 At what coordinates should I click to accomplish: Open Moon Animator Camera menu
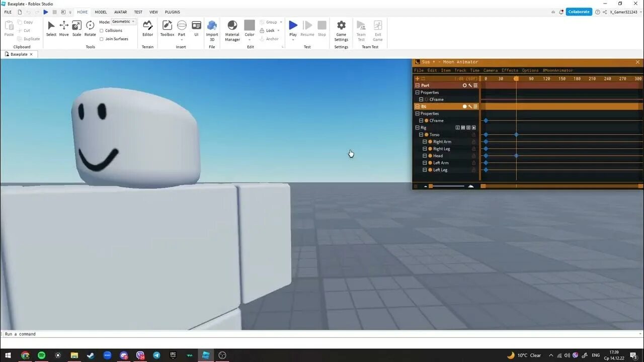coord(491,70)
